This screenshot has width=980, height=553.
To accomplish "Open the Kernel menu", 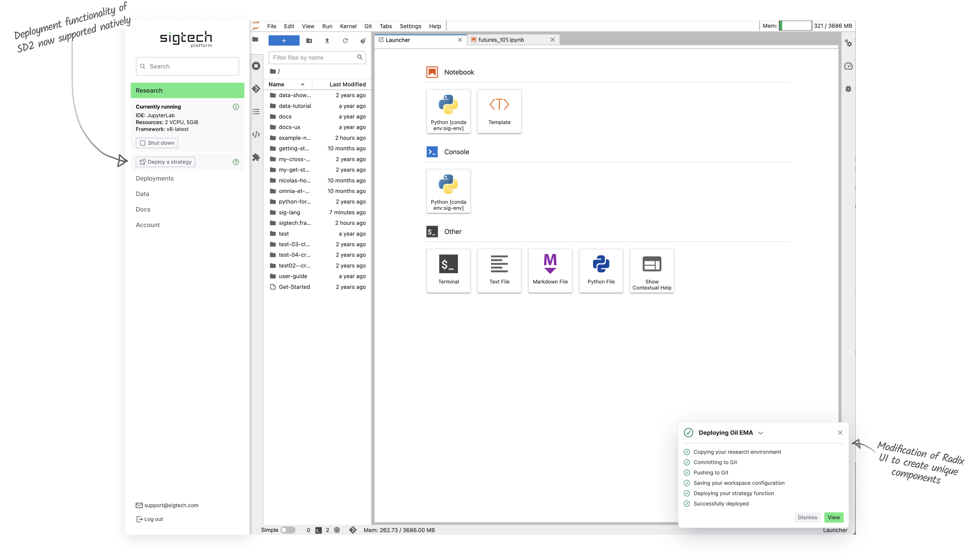I will (x=348, y=26).
